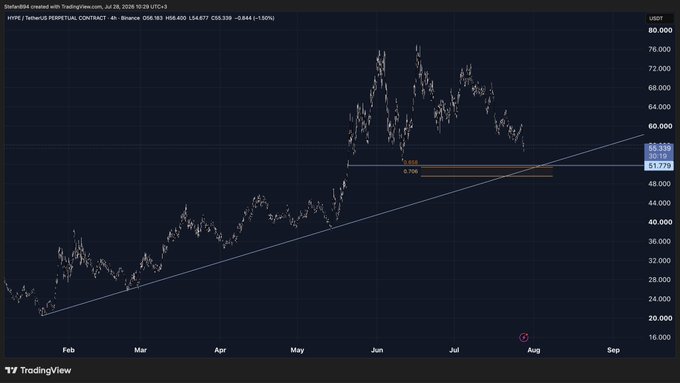Click the 40.000 price axis label
The height and width of the screenshot is (383, 680).
click(660, 222)
